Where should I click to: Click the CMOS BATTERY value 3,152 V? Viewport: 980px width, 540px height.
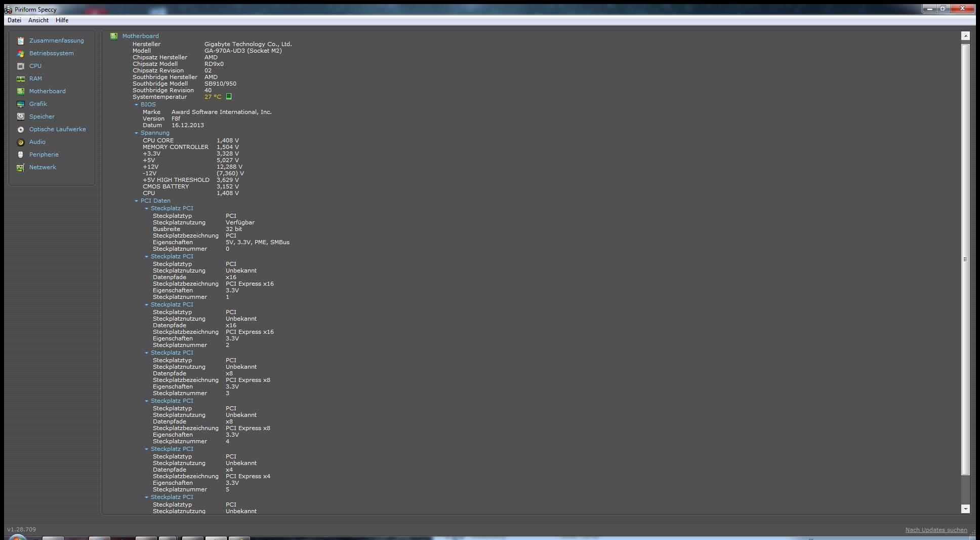(228, 186)
